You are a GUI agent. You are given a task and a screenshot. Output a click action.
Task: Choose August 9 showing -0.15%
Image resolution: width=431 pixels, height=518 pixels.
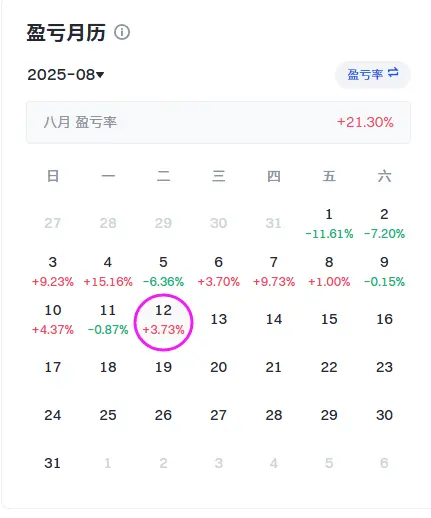(384, 272)
